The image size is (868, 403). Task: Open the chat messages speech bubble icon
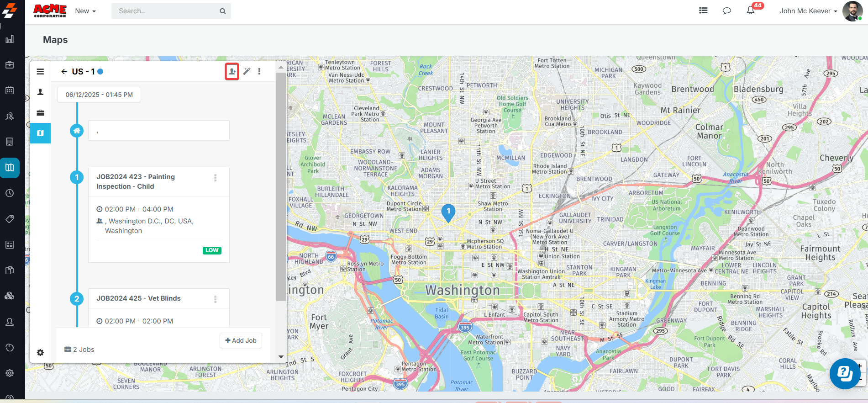[727, 11]
